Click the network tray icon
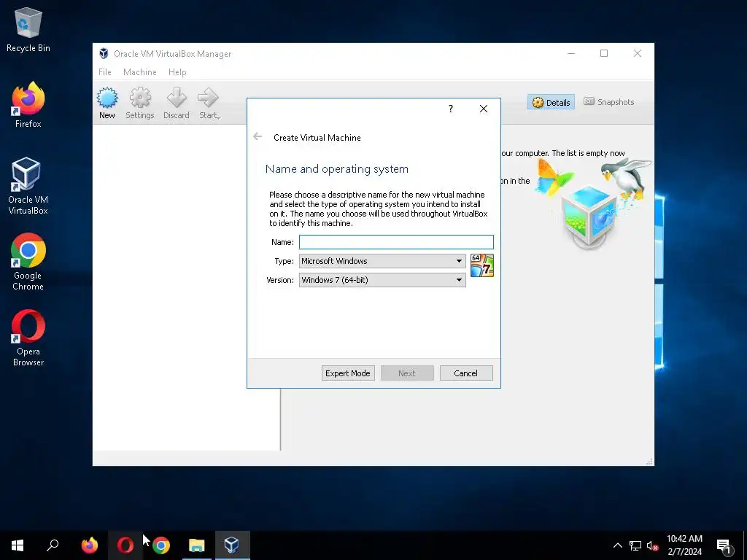 point(635,545)
